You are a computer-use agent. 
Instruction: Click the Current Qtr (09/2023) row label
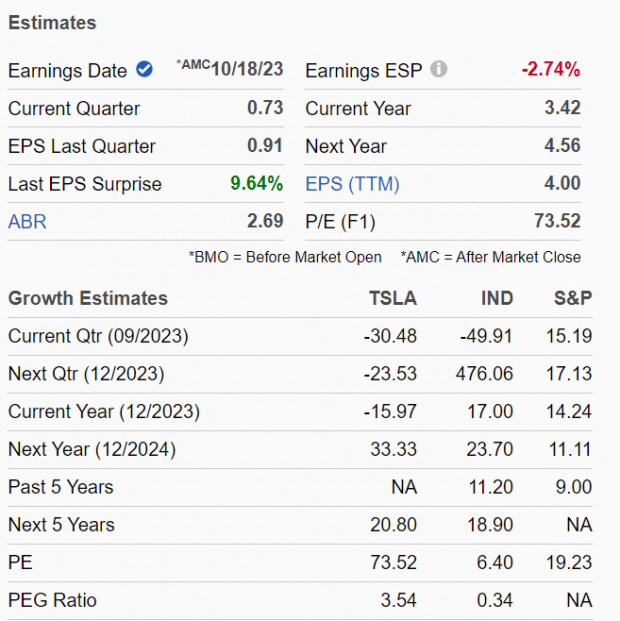coord(98,336)
